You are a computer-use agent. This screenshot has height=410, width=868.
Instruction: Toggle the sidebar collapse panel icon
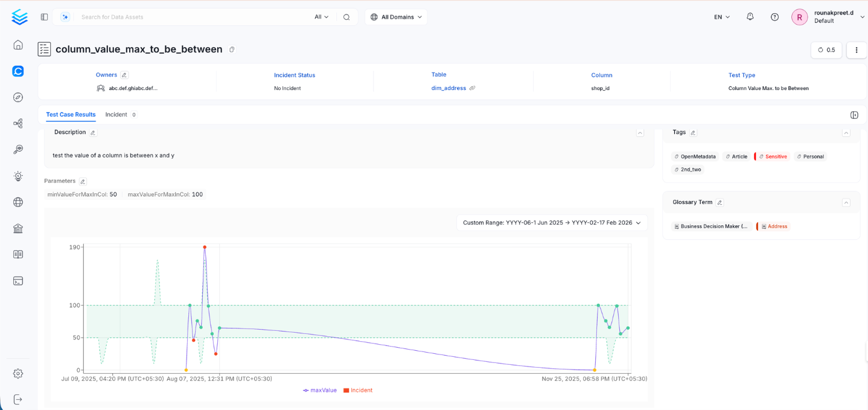(x=43, y=17)
